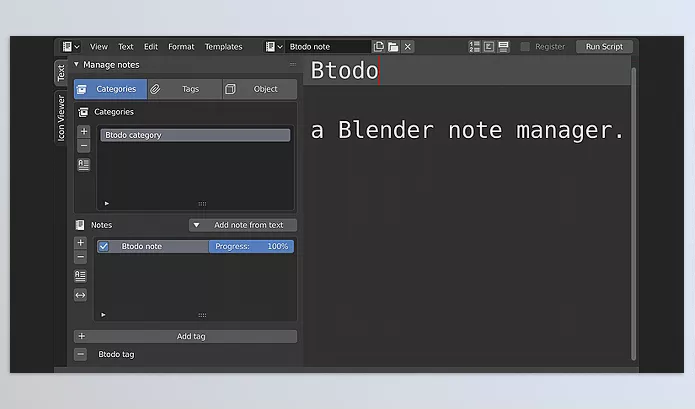This screenshot has height=409, width=695.
Task: Click the Btodo tag label
Action: (116, 354)
